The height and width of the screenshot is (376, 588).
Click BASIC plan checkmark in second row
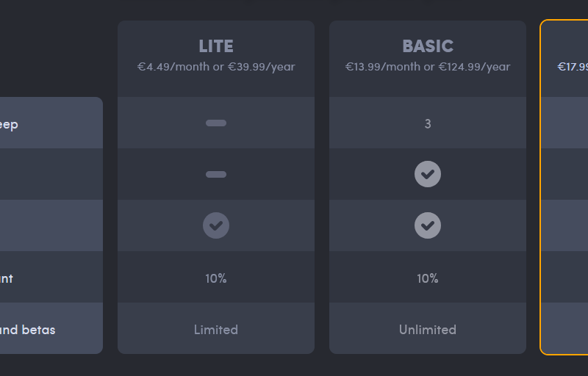pos(428,174)
